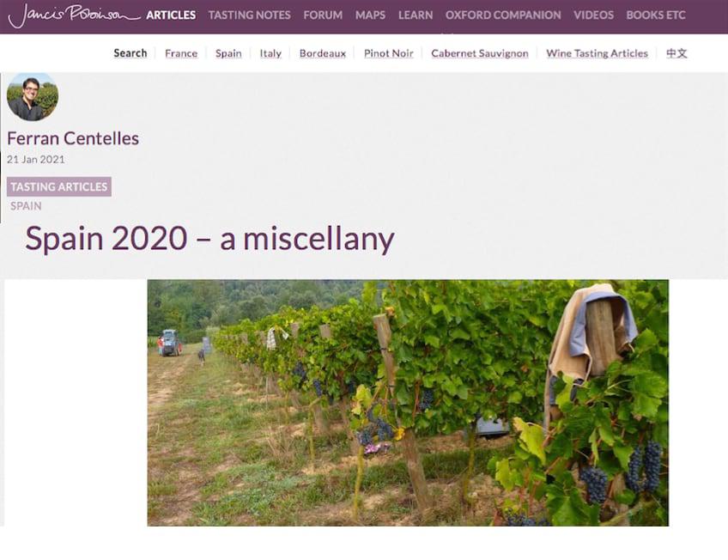728x560 pixels.
Task: Click the Tasting Articles category tag
Action: coord(59,186)
